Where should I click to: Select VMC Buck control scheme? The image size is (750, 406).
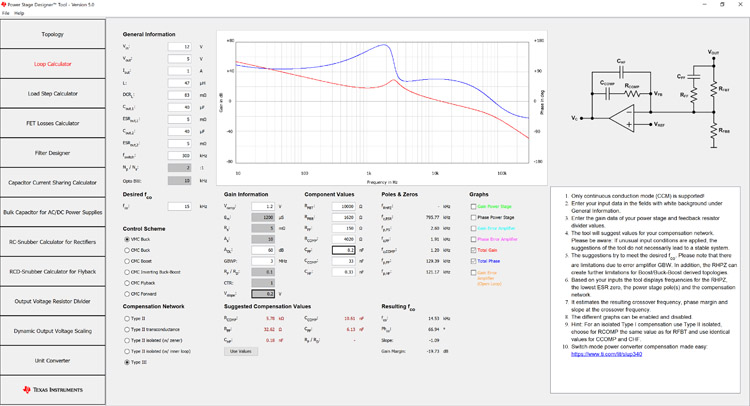click(127, 239)
